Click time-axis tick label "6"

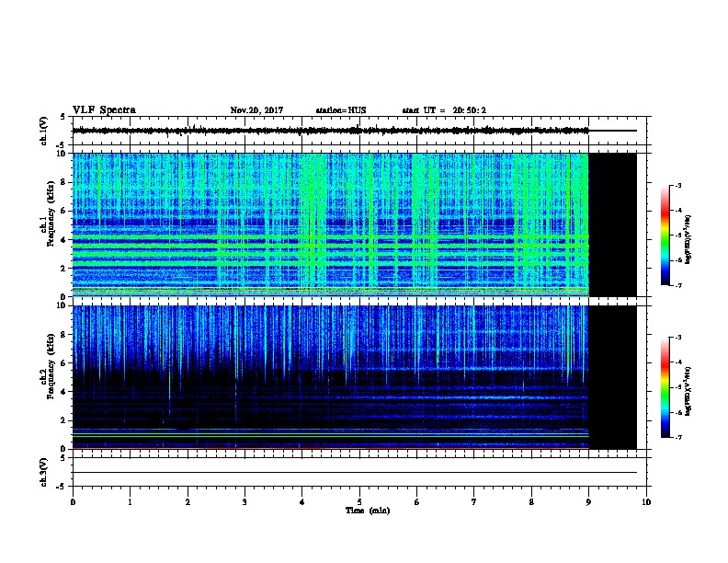pos(416,501)
